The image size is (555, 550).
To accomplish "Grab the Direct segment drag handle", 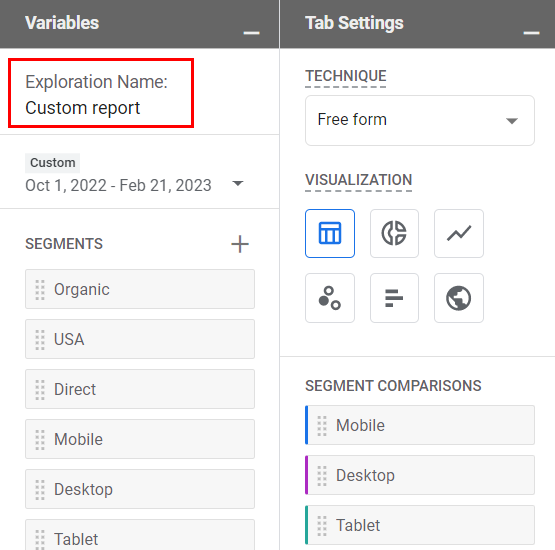I will pyautogui.click(x=40, y=389).
